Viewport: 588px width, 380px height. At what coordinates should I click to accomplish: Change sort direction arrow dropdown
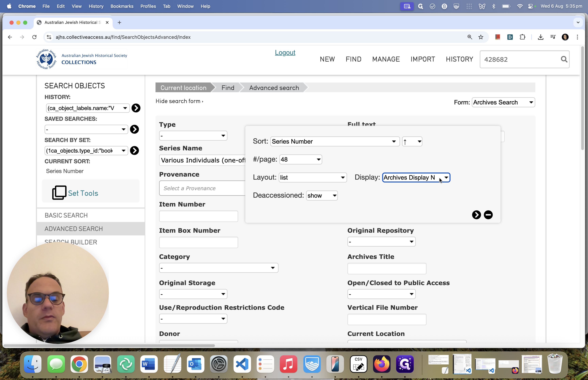[x=412, y=141]
